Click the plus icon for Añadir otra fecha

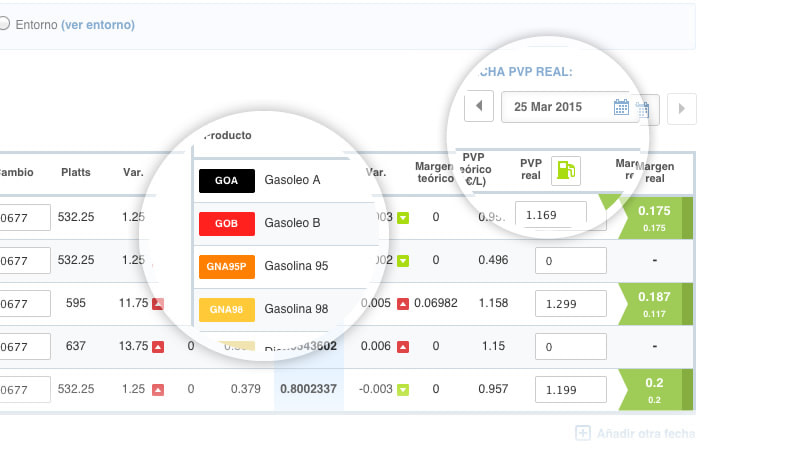click(x=583, y=433)
